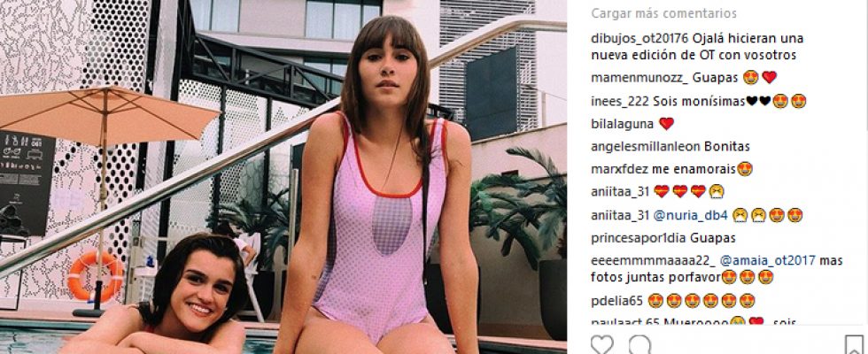Click the bookmark save icon
Image resolution: width=868 pixels, height=354 pixels.
click(x=854, y=345)
